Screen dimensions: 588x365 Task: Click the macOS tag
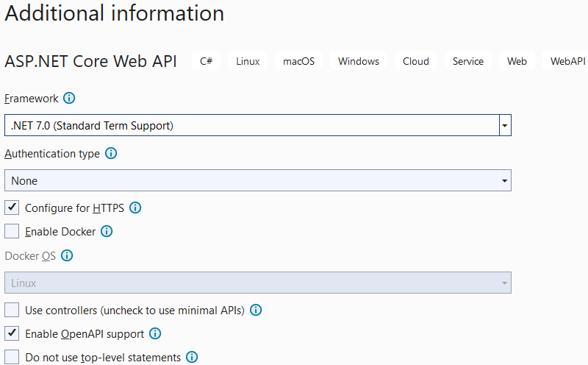(x=299, y=61)
